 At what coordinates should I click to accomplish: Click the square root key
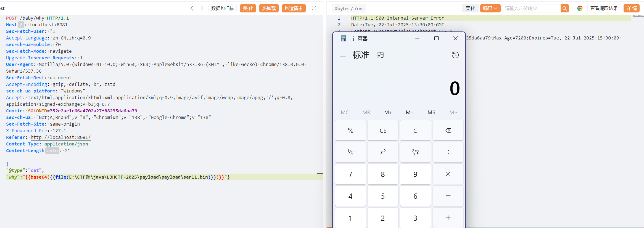point(415,152)
